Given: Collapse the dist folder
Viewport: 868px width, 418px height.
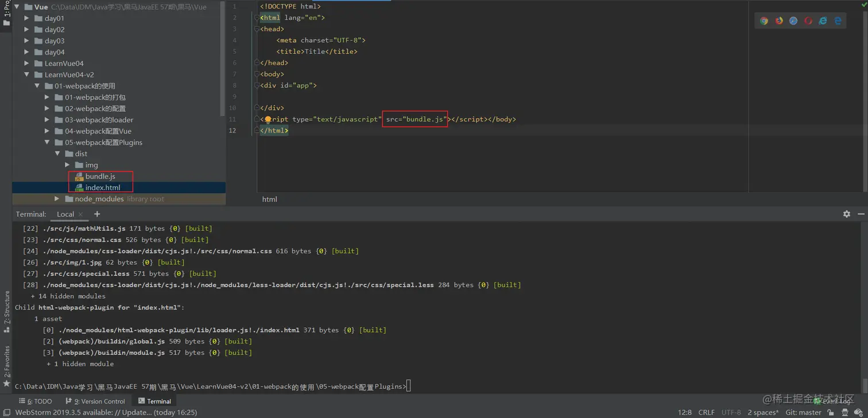Looking at the screenshot, I should [x=57, y=154].
